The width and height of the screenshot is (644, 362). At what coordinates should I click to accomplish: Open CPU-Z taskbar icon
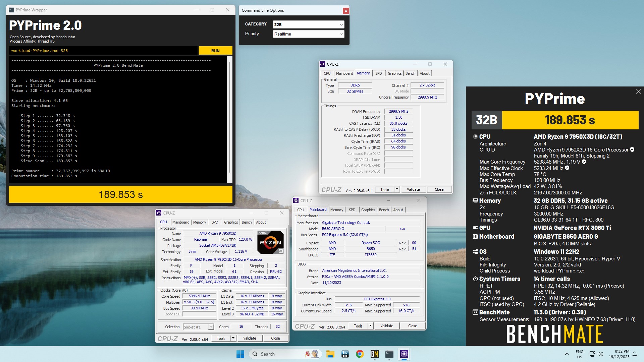404,354
